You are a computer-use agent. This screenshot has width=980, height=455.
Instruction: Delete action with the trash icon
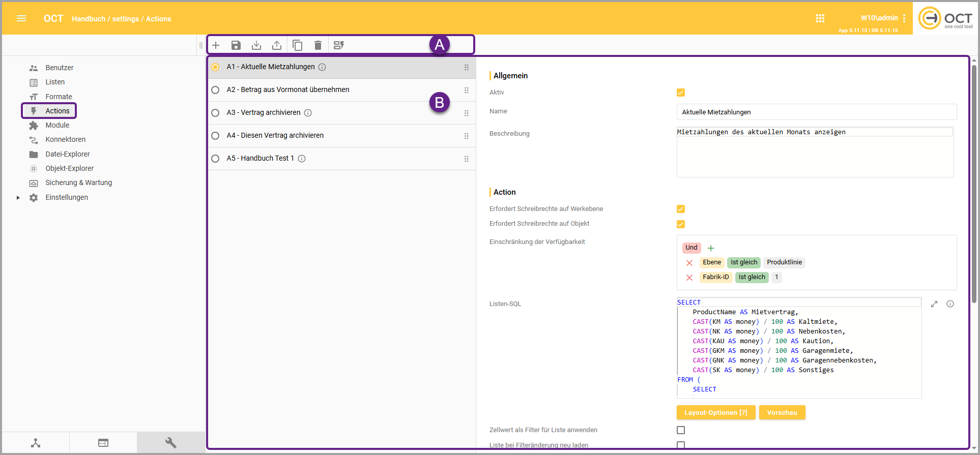[x=318, y=45]
